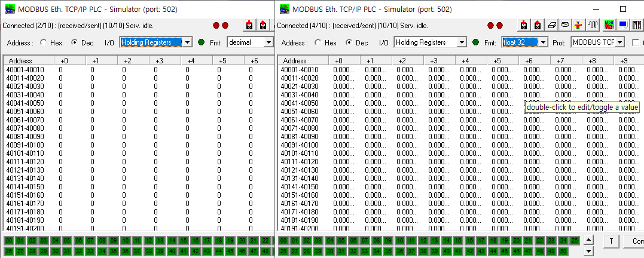Click +8 value of row 40161-40170, right window
This screenshot has width=644, height=258.
click(x=597, y=203)
